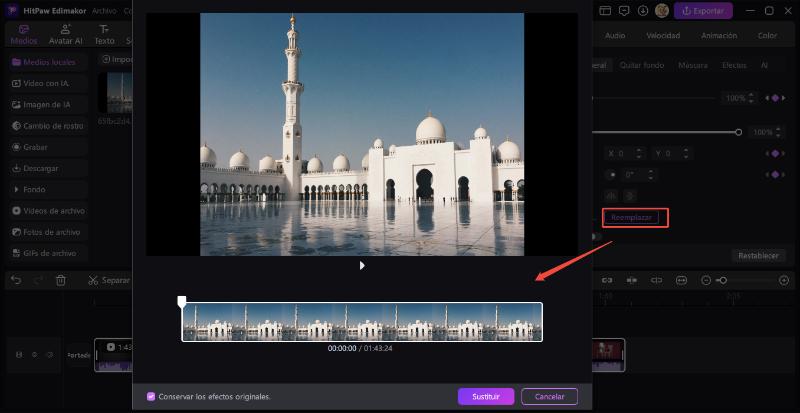The height and width of the screenshot is (413, 800).
Task: Click the Cancelar button
Action: pos(549,396)
